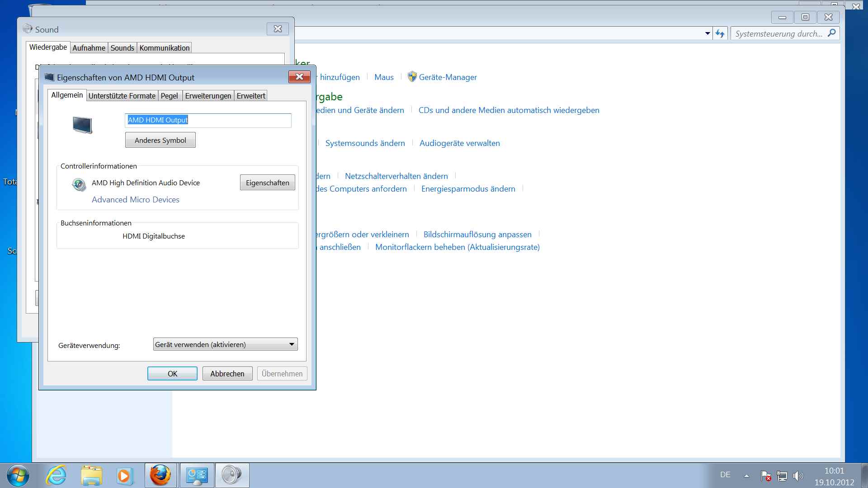Click the monitor device icon in properties dialog
This screenshot has height=488, width=868.
tap(82, 125)
